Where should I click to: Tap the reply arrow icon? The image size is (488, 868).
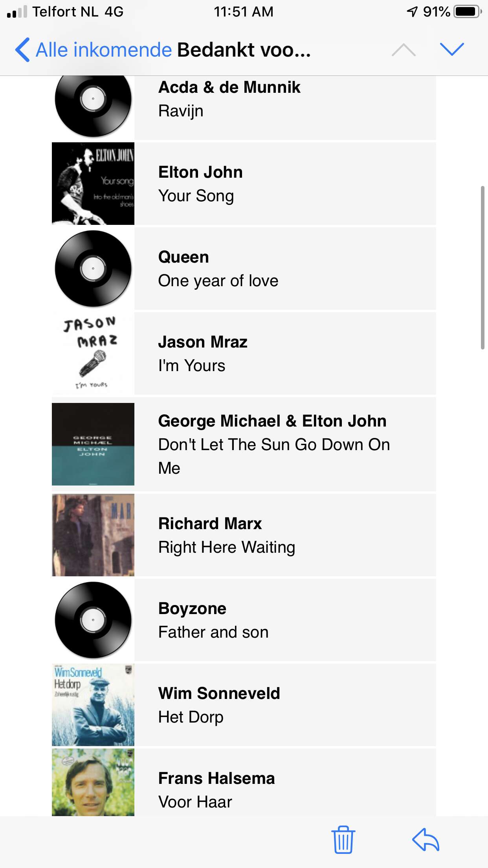tap(426, 839)
